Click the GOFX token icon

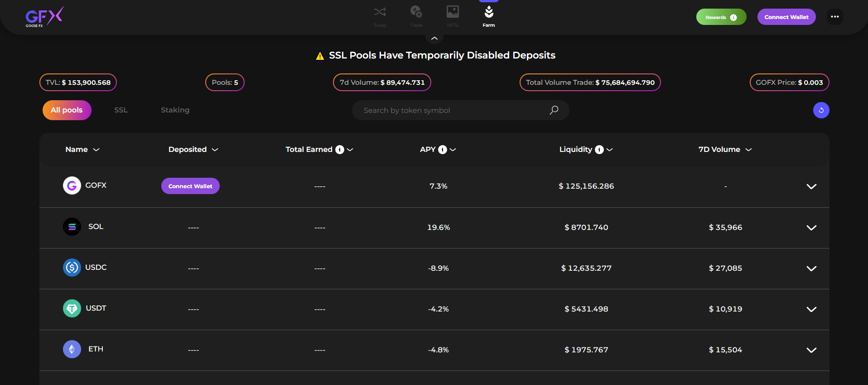(72, 185)
